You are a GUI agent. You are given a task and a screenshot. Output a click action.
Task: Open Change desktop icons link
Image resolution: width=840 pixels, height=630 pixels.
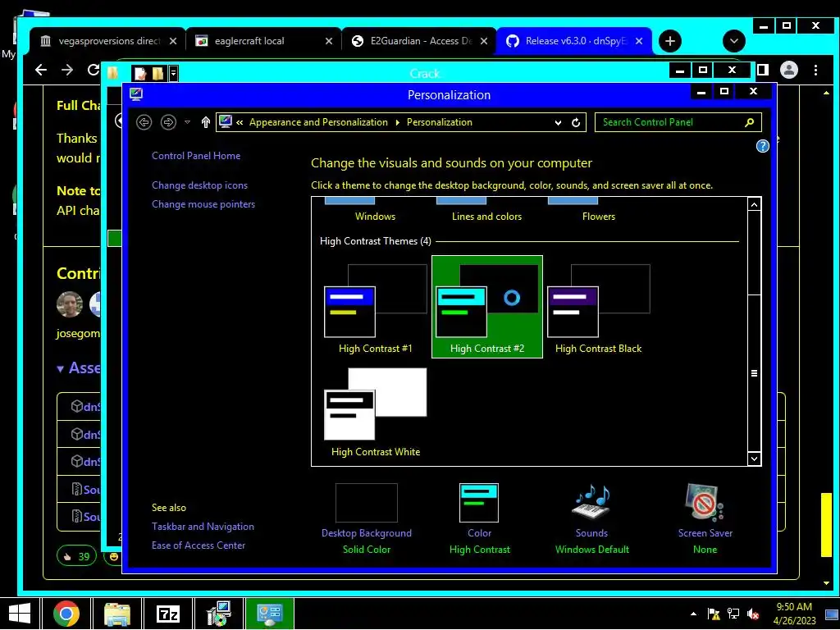click(199, 185)
